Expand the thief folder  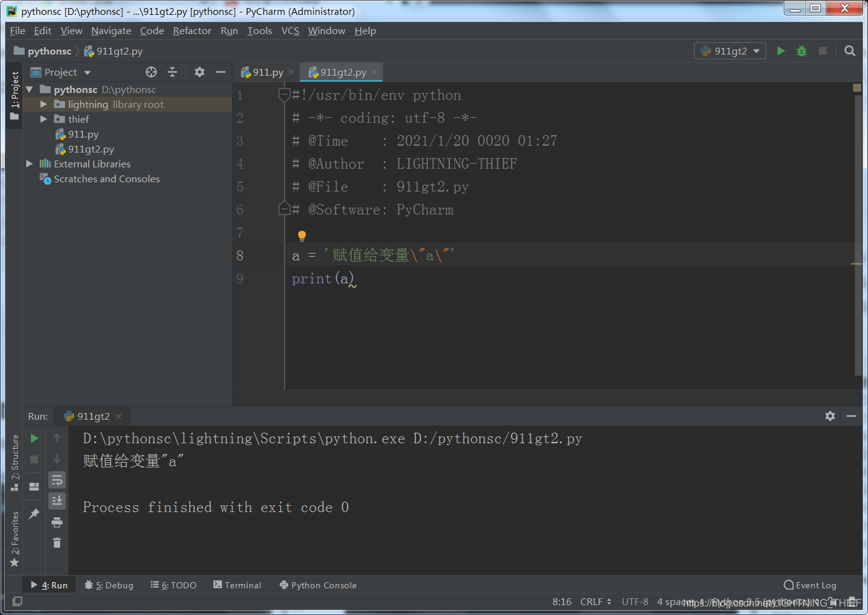pos(43,119)
